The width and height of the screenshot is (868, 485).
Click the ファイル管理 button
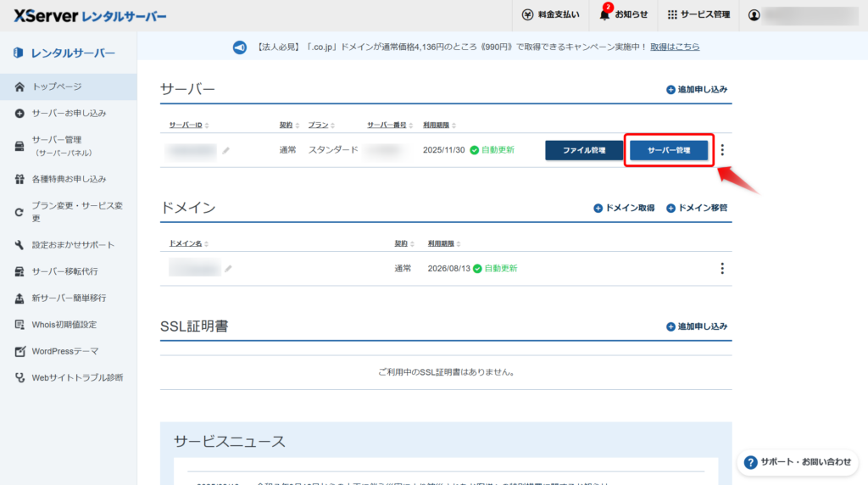click(x=584, y=150)
